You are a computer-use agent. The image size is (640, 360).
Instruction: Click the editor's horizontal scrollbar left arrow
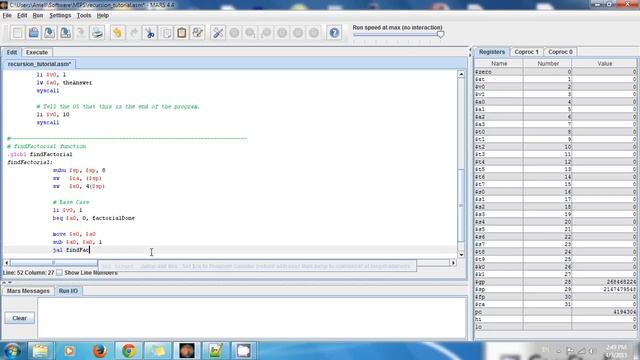[x=6, y=263]
